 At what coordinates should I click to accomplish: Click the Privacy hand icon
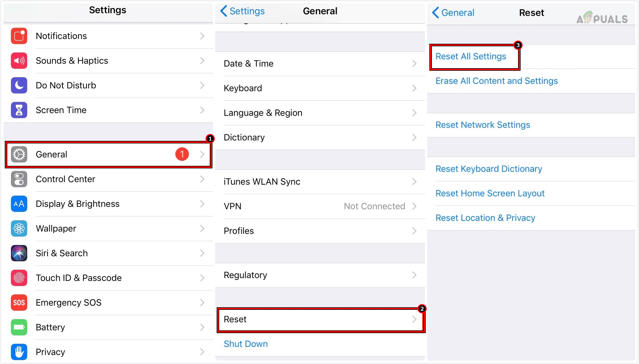click(x=19, y=352)
